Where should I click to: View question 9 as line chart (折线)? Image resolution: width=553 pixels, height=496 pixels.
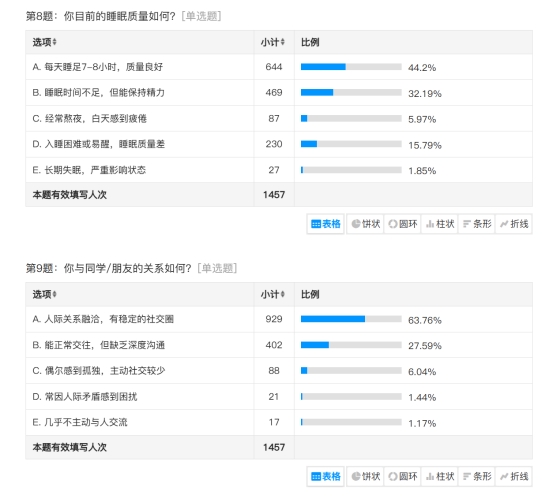click(514, 477)
